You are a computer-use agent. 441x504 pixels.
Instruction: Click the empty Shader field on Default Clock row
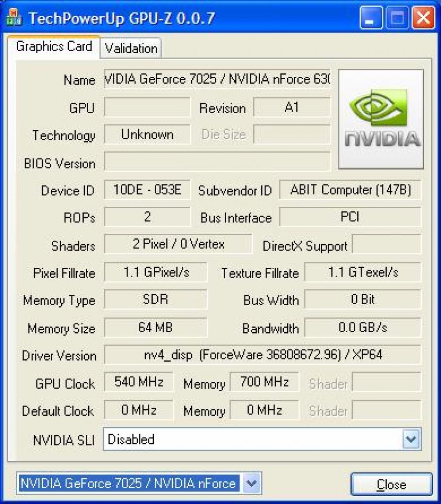click(x=387, y=410)
